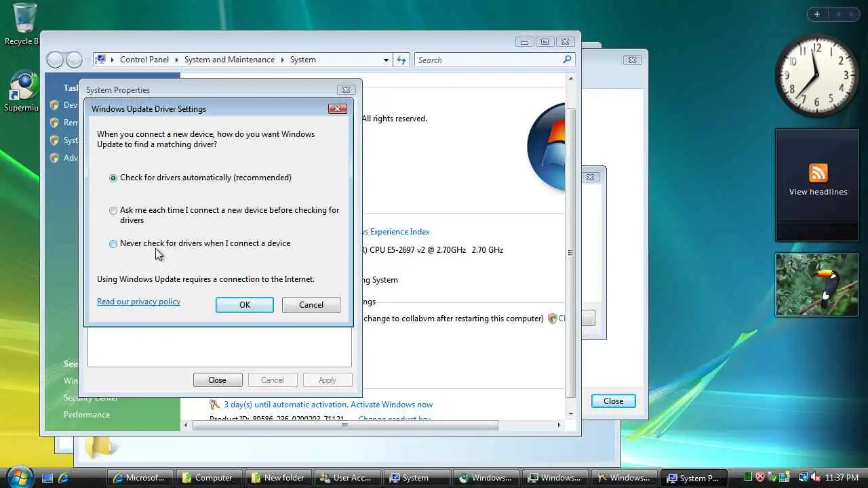Click the horizontal scrollbar left arrow
The height and width of the screenshot is (488, 868).
186,425
